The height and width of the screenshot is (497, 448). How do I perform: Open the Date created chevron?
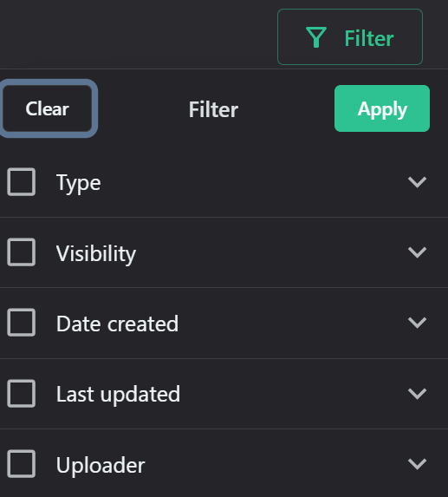pyautogui.click(x=417, y=323)
